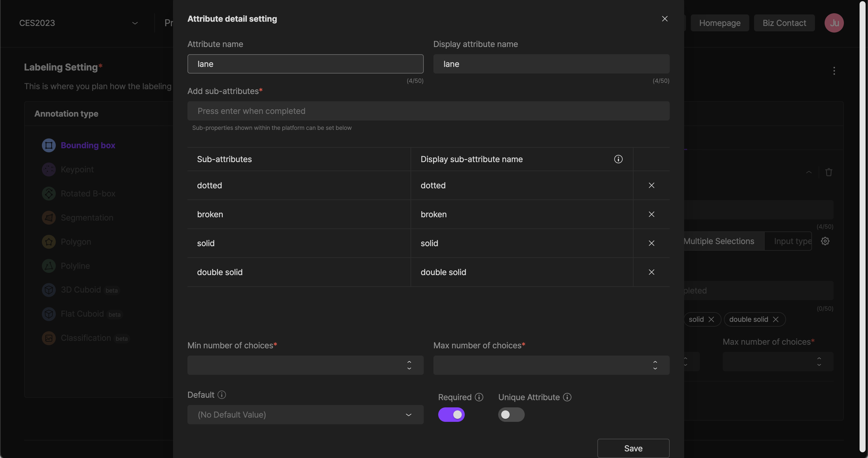Delete the double solid sub-attribute row
Image resolution: width=868 pixels, height=458 pixels.
coord(651,272)
